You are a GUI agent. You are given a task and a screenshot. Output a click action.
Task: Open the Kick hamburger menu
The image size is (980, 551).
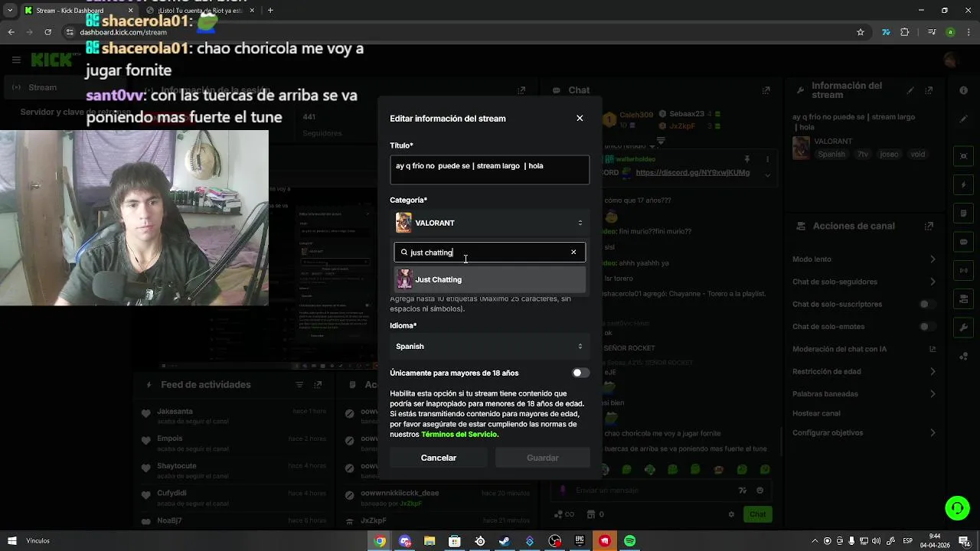click(x=16, y=60)
